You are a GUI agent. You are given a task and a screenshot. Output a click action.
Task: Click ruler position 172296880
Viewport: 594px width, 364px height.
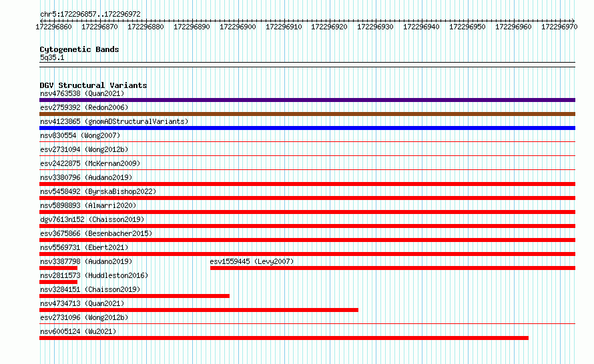pos(145,27)
